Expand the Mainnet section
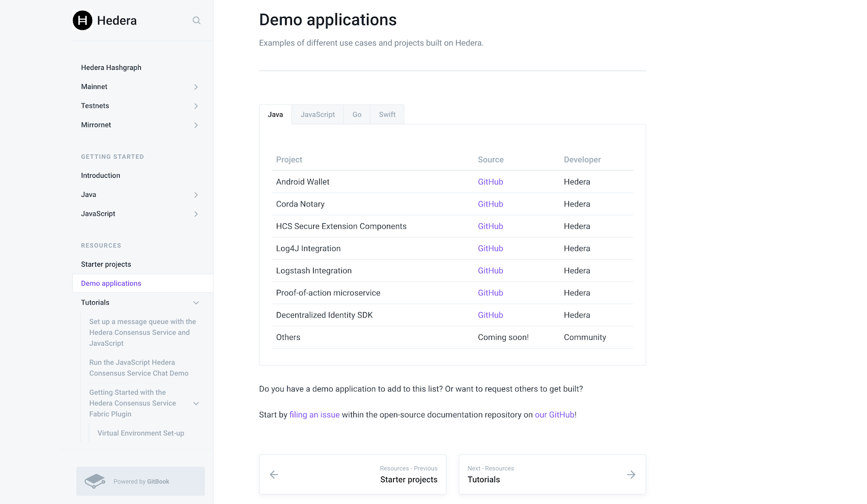 (196, 87)
